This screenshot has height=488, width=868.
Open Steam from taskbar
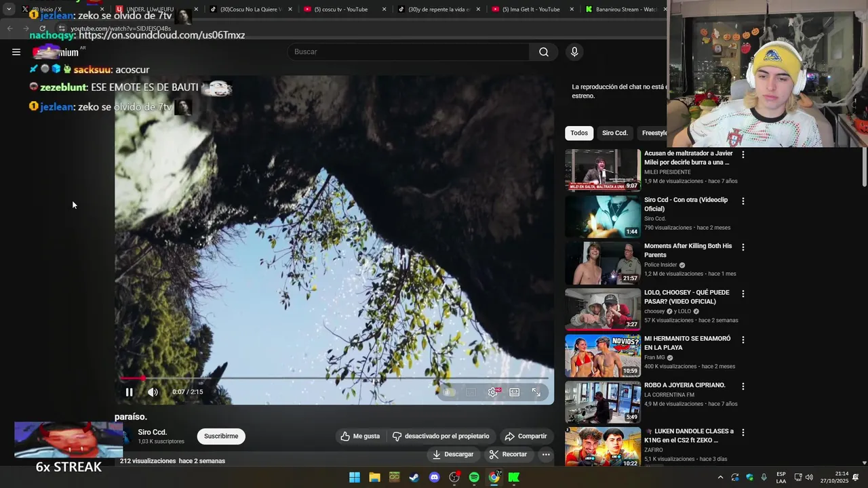[x=414, y=477]
